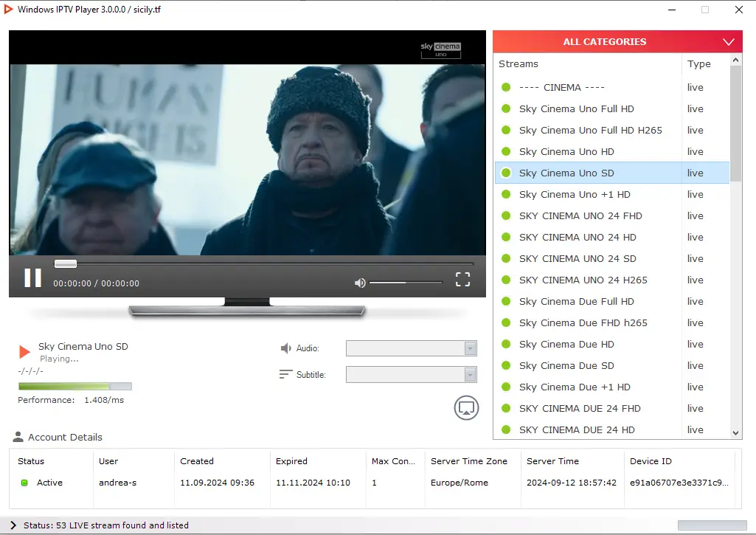Click the device ID e91a06707e3e3371c9
This screenshot has height=535, width=756.
tap(679, 483)
